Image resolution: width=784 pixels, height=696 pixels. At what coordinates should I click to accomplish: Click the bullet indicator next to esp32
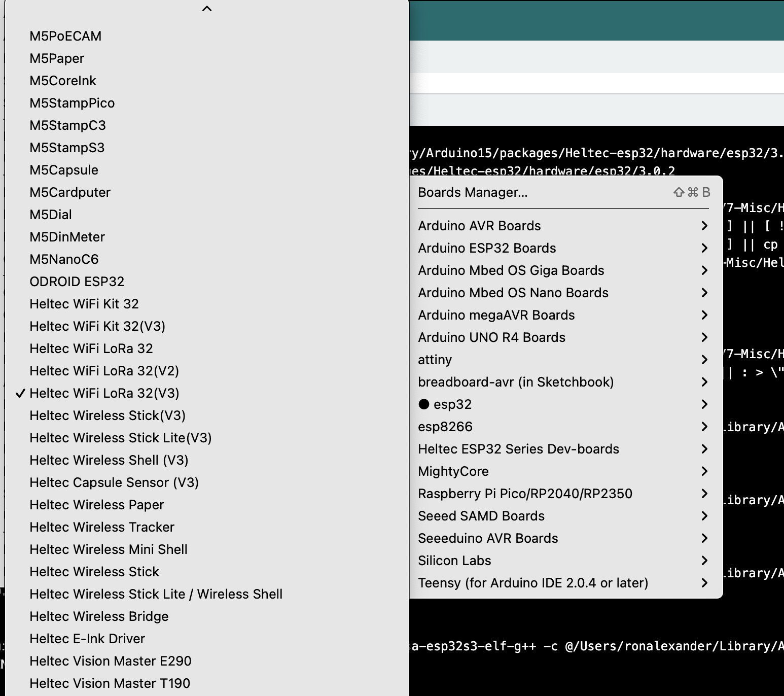[x=423, y=404]
